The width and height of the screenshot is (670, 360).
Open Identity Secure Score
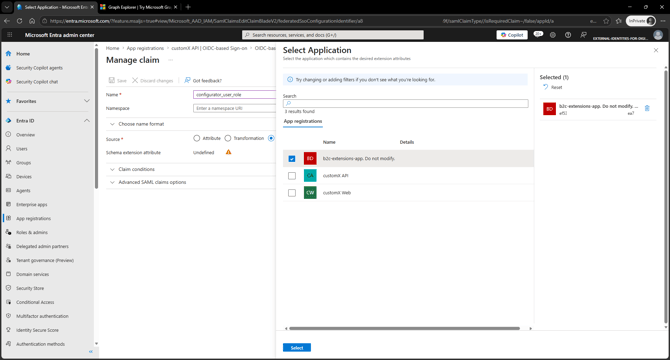click(x=37, y=331)
